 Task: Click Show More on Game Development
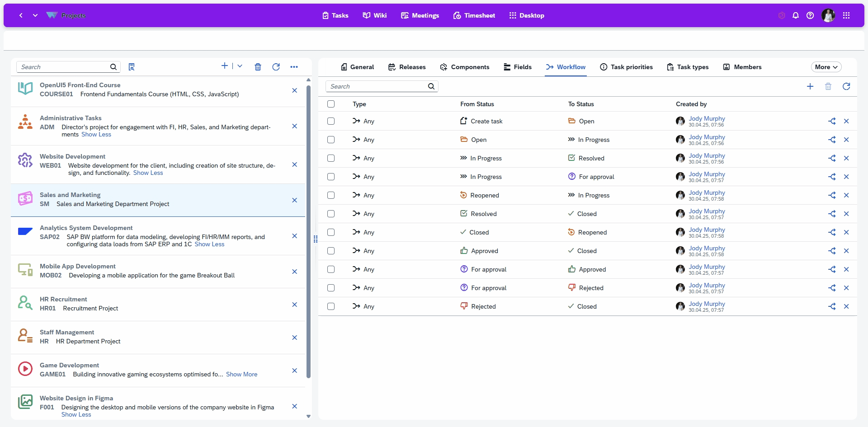pos(241,374)
